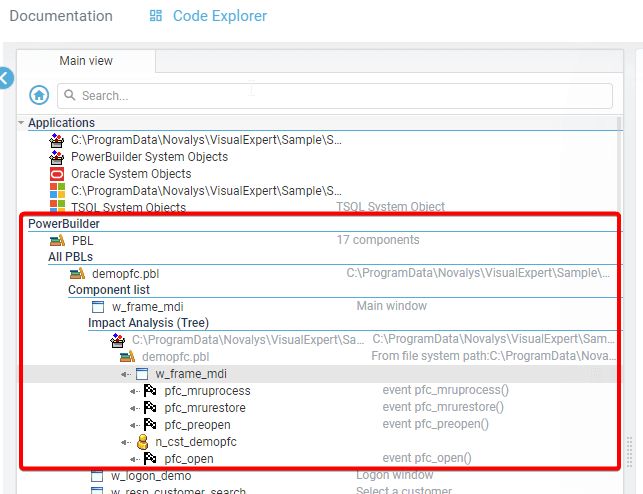Click the demopfc.pbl library icon under All PBLs

point(78,273)
